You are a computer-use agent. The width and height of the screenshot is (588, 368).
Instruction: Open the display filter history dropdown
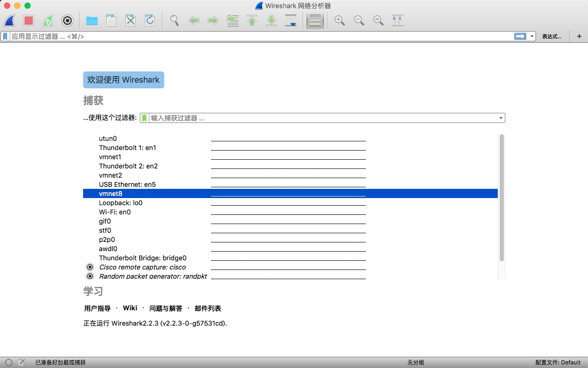coord(532,36)
